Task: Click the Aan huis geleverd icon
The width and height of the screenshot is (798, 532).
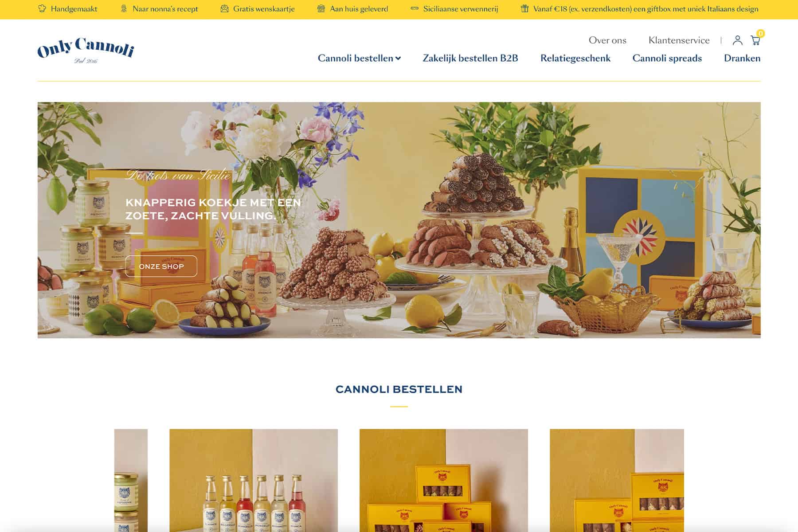Action: (x=321, y=8)
